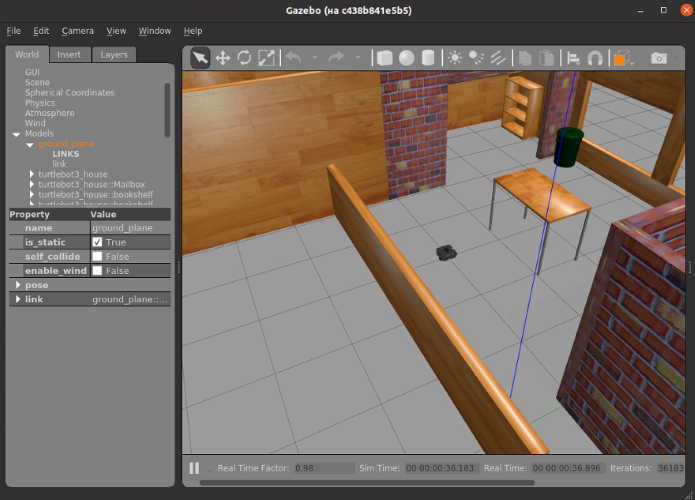Select Physics in the World tree

tap(40, 103)
